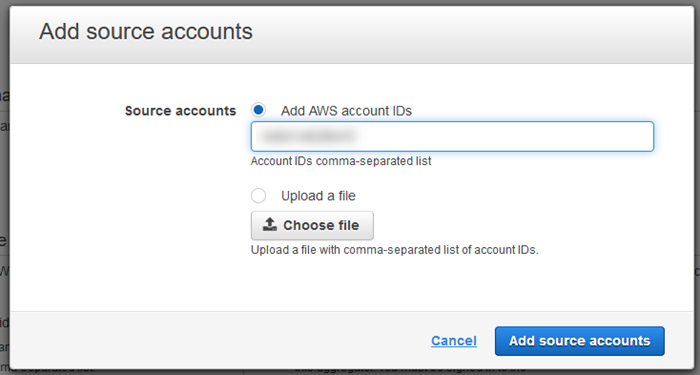Focus the account IDs text input field
This screenshot has width=700, height=375.
click(x=452, y=136)
